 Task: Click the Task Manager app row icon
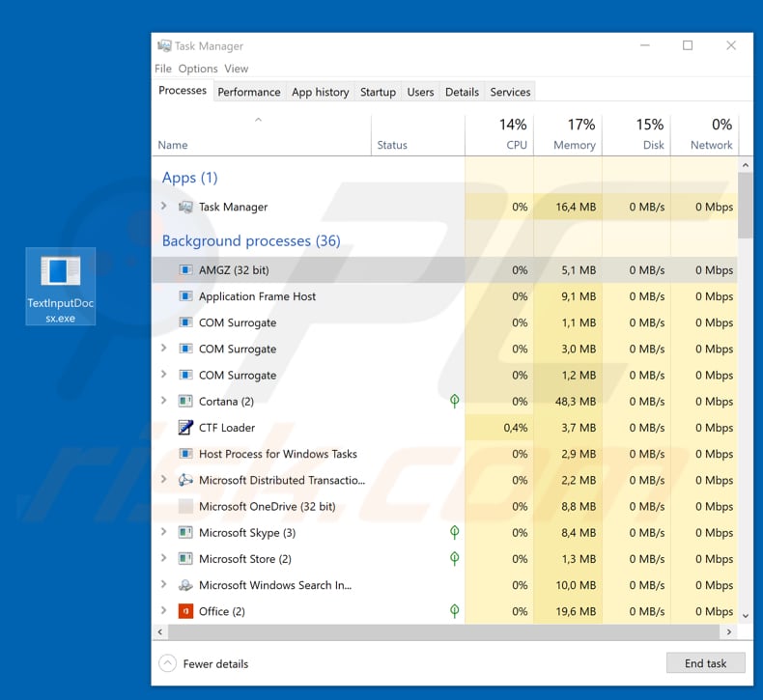(x=185, y=207)
